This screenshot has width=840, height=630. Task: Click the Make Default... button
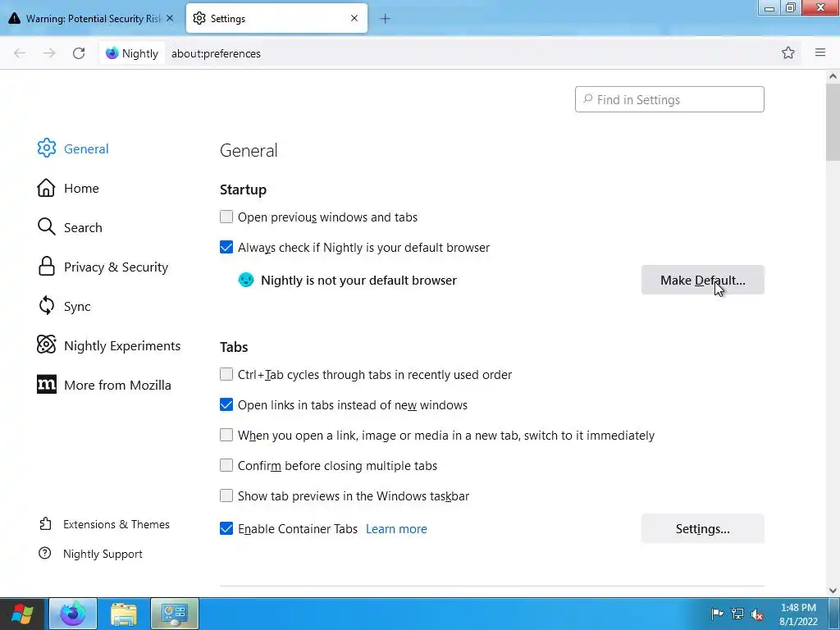(702, 280)
